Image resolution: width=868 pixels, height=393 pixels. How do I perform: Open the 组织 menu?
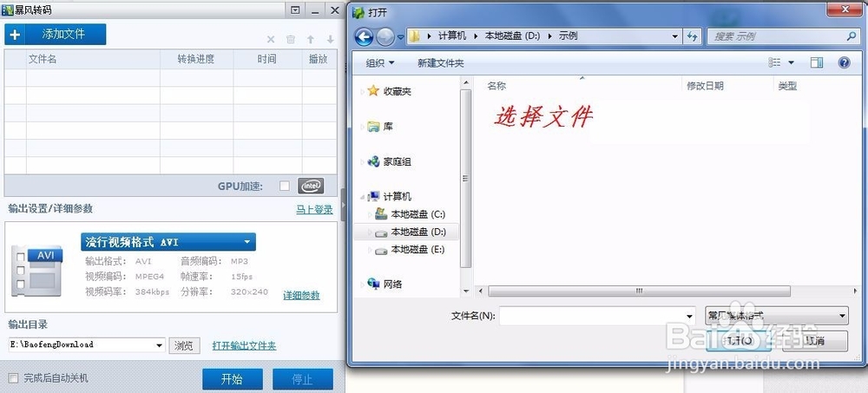380,63
